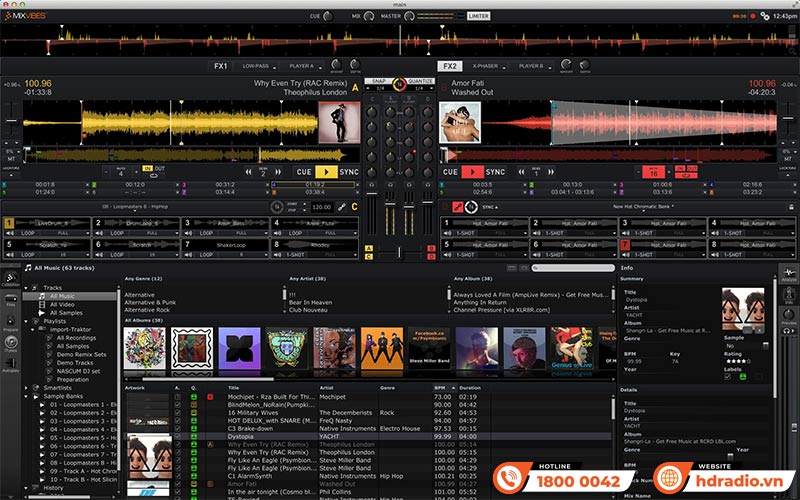Click the red link icon on sampler D
This screenshot has width=800, height=500.
(x=458, y=207)
